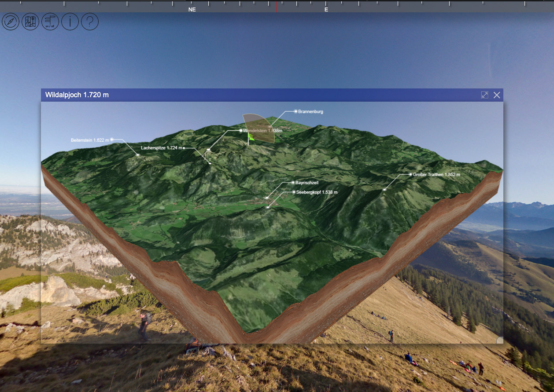Click the compass icon in the toolbar
This screenshot has width=554, height=392.
coord(11,22)
